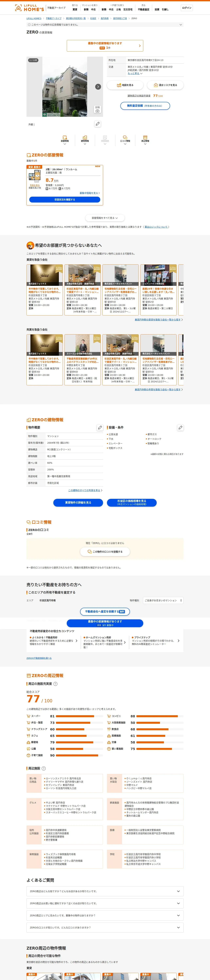Viewport: 210px width, 980px height.
Task: Expand FAQ about nearby shops ZERO周辺はどんな街ですか
Action: 105,891
